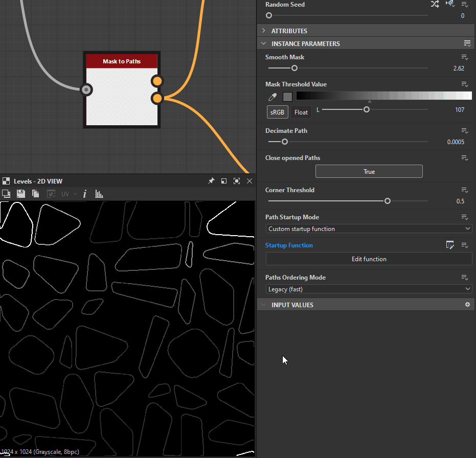Screen dimensions: 476x458
Task: Activate the eyedropper for Mask Threshold Value
Action: point(273,97)
